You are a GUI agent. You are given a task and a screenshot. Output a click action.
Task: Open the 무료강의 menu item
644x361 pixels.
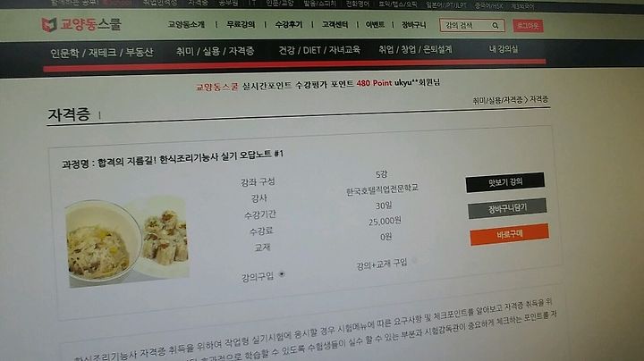241,25
